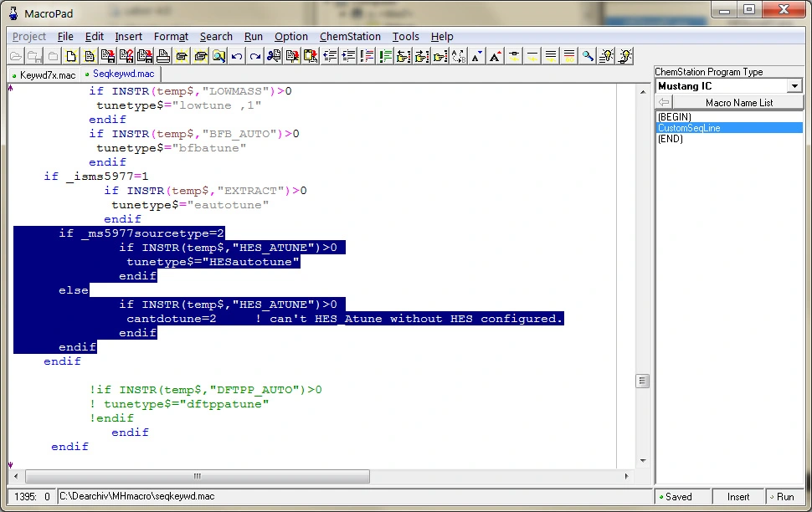Click the green exclamation uncomment-block icon
Image resolution: width=812 pixels, height=512 pixels.
[385, 56]
